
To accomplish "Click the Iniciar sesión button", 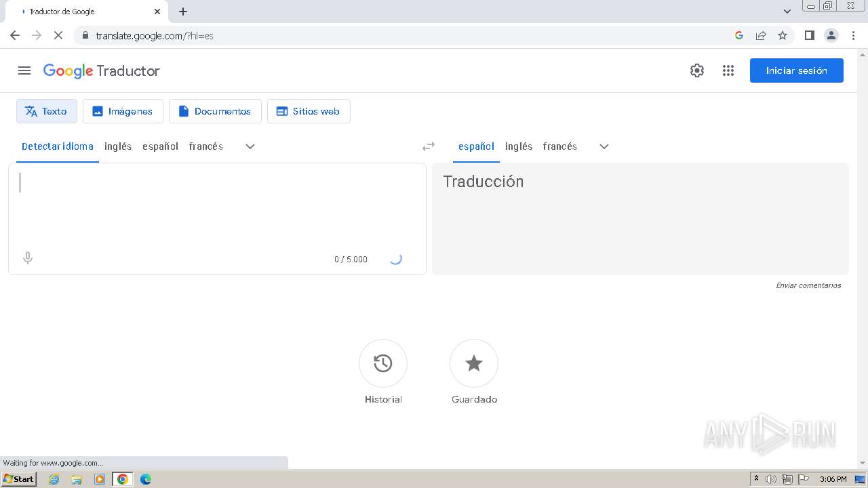I will (797, 70).
